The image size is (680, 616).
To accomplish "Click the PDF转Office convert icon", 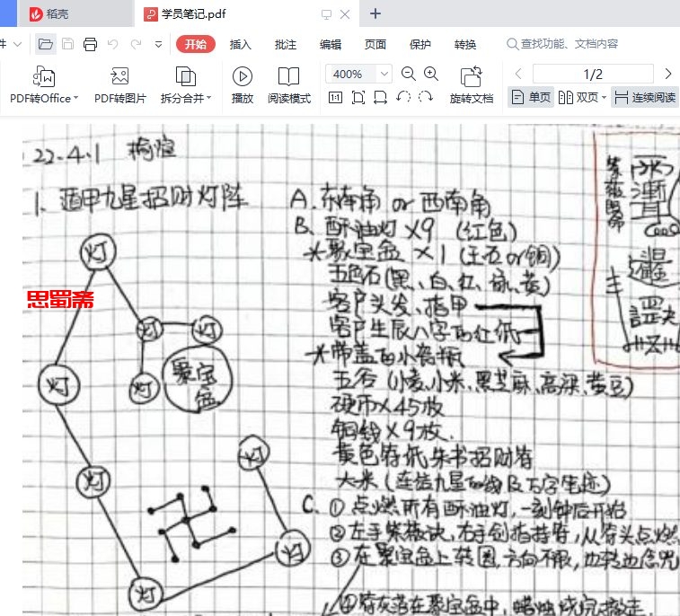I will pos(44,76).
